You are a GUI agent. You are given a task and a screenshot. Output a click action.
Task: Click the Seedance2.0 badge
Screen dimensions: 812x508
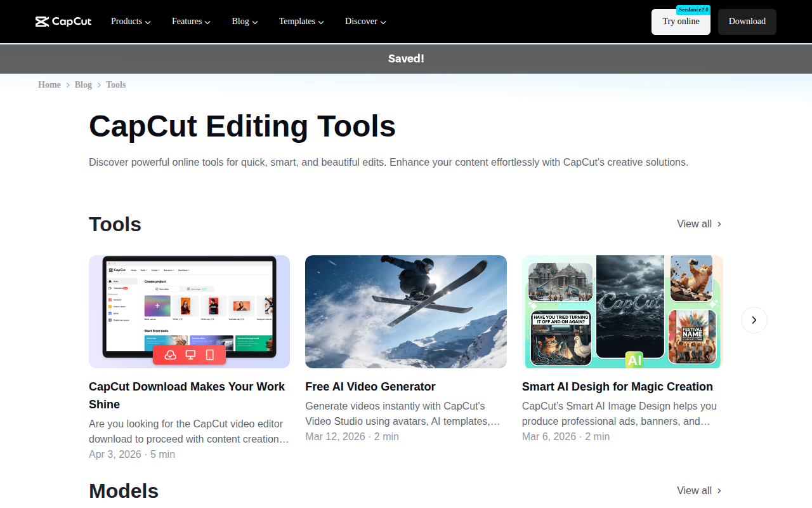pyautogui.click(x=693, y=10)
